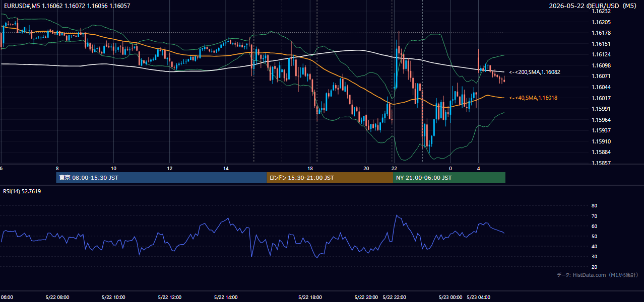Click the 5/22 08:00 time label
644x302 pixels.
[57, 297]
